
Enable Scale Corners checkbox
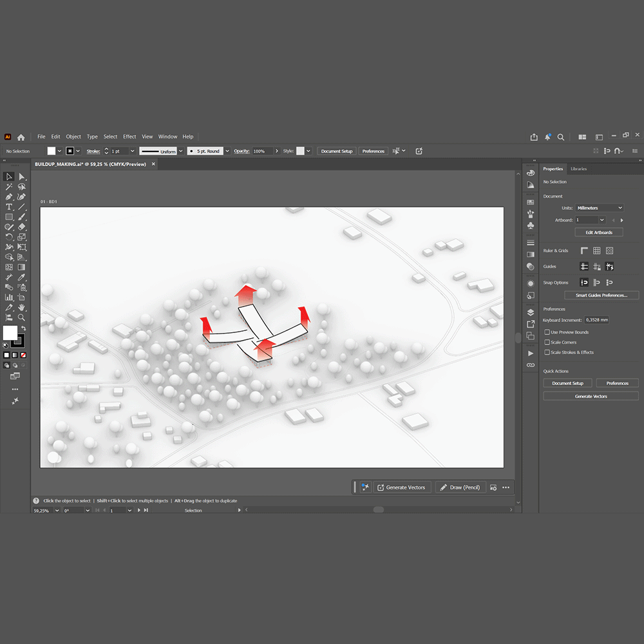[x=547, y=342]
